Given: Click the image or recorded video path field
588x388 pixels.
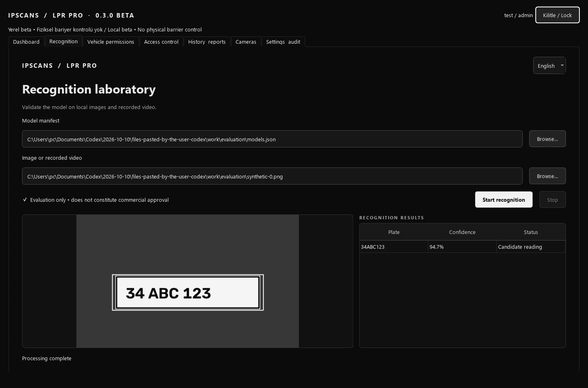Looking at the screenshot, I should click(x=272, y=176).
